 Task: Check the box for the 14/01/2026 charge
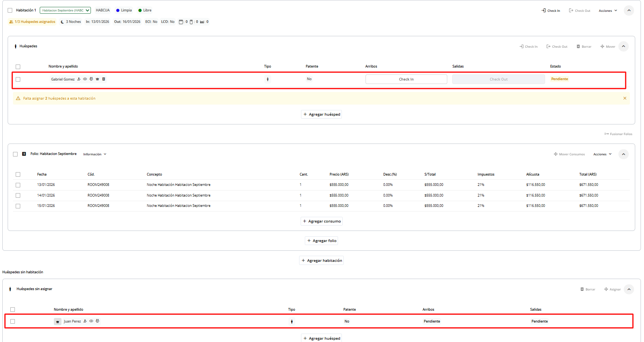(18, 195)
